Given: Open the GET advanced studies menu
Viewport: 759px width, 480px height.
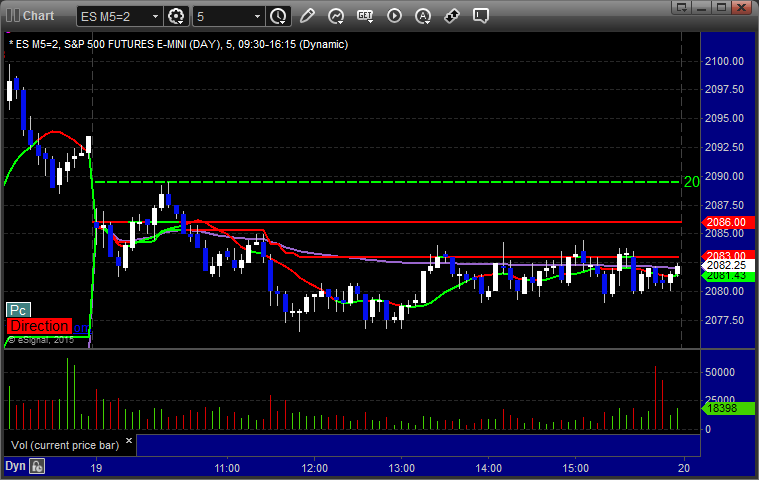Looking at the screenshot, I should coord(365,16).
